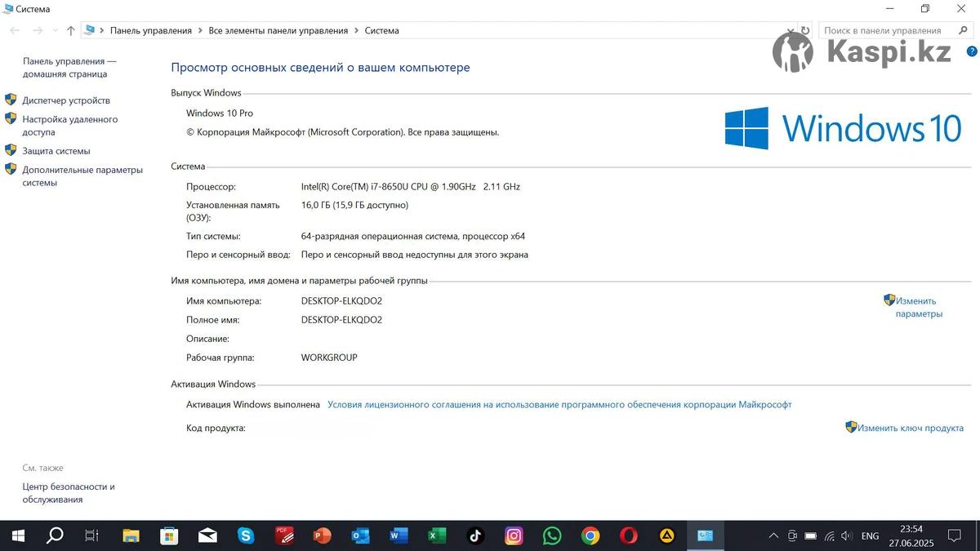
Task: Open the battery status tray icon
Action: 811,536
